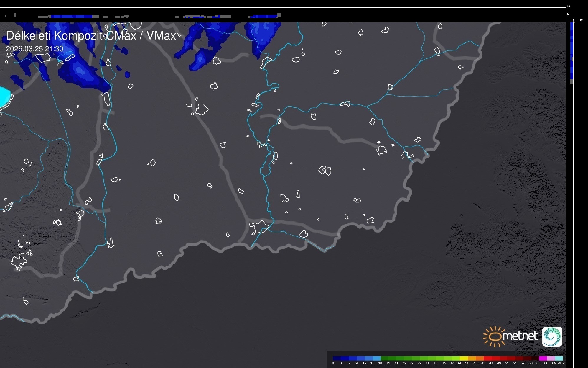
Task: Click the 10 label on vertical-section height axis
Action: pyautogui.click(x=568, y=6)
